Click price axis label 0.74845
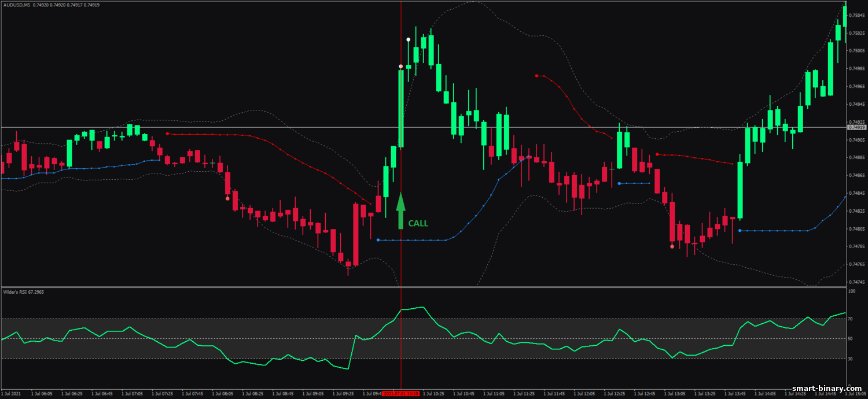 858,193
